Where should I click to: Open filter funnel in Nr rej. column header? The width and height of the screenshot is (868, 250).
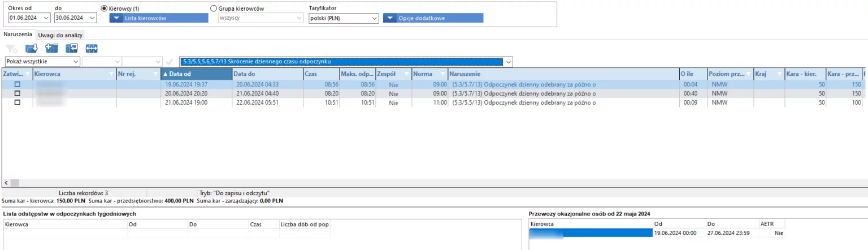156,74
